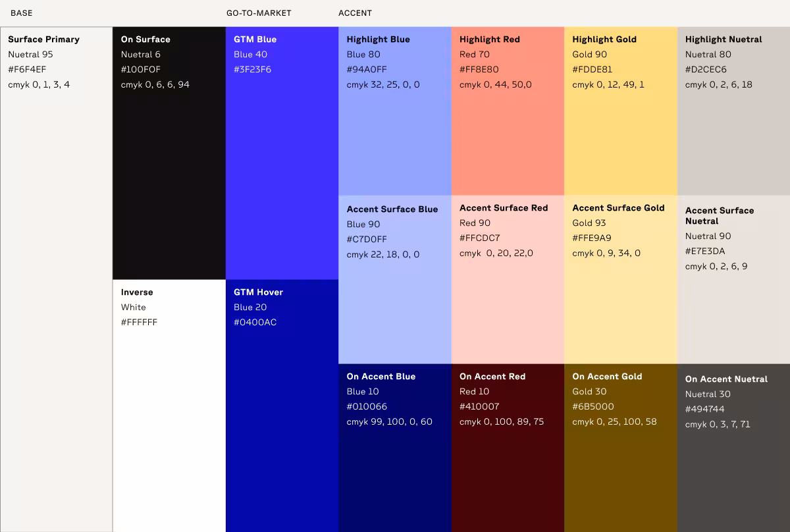Viewport: 790px width, 532px height.
Task: Select the On Accent Blue swatch
Action: click(395, 448)
